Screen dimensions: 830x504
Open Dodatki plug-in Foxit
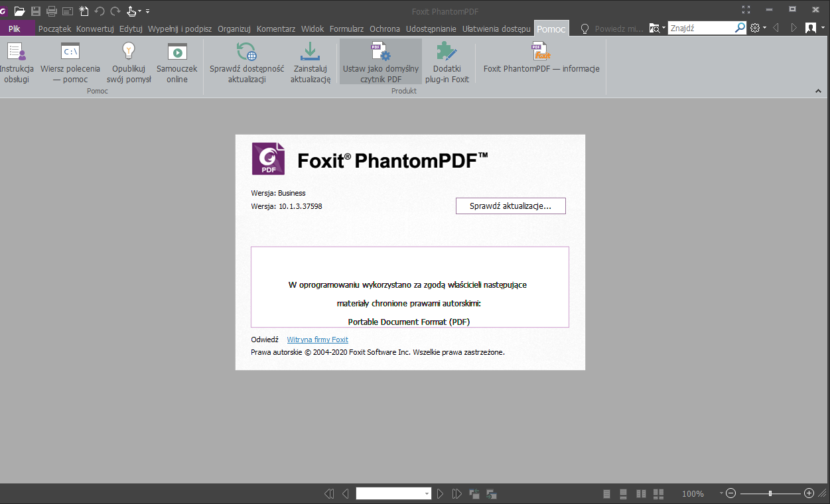coord(447,62)
